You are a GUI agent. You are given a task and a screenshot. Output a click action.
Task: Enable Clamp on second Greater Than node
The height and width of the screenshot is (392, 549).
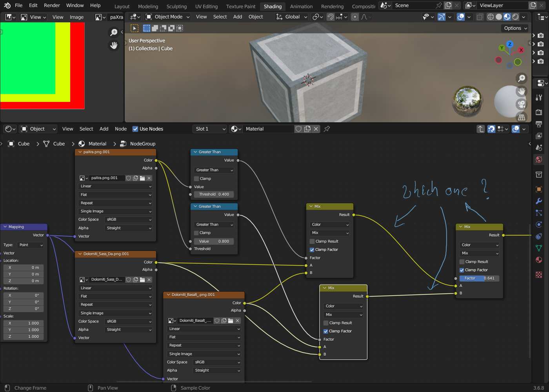click(196, 233)
